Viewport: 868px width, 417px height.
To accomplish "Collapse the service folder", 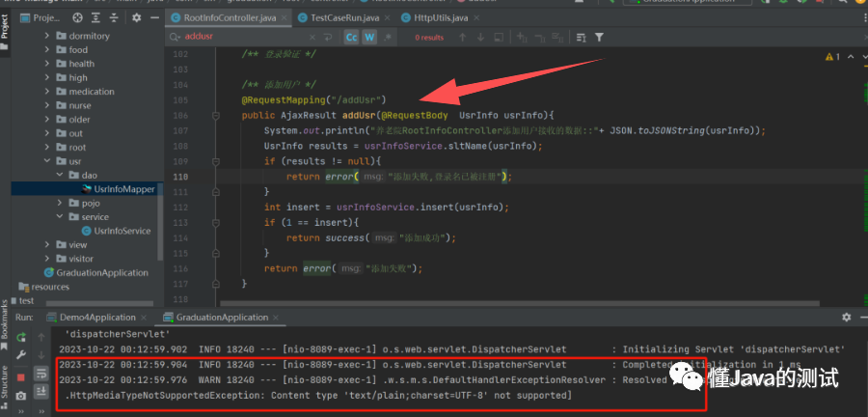I will point(60,216).
